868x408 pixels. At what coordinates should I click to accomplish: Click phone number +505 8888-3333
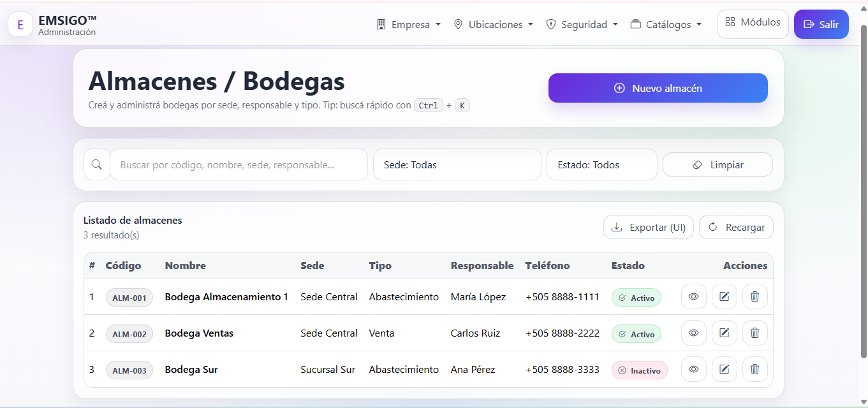(563, 370)
